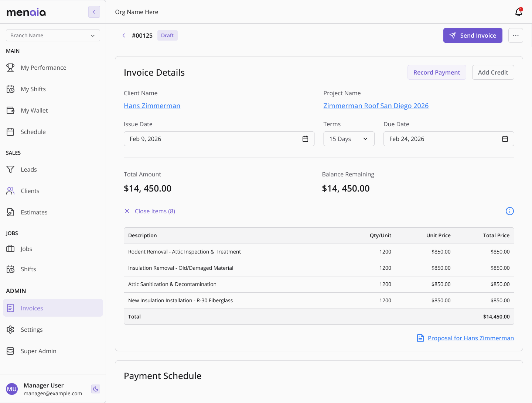Open Proposal for Hans Zimmerman link
Image resolution: width=532 pixels, height=403 pixels.
click(471, 338)
